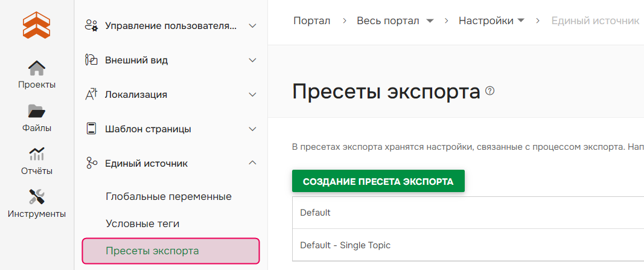
Task: Open the Весь портал breadcrumb dropdown arrow
Action: pyautogui.click(x=430, y=21)
